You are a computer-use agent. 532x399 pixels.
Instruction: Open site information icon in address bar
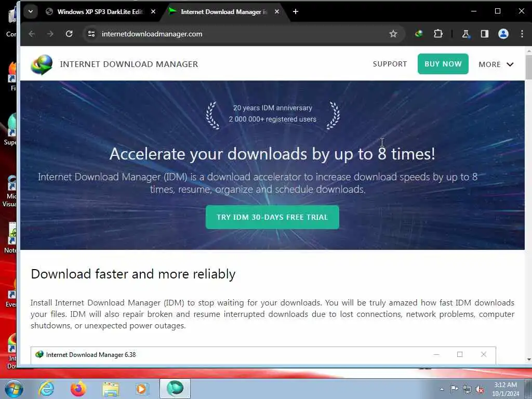click(x=91, y=34)
